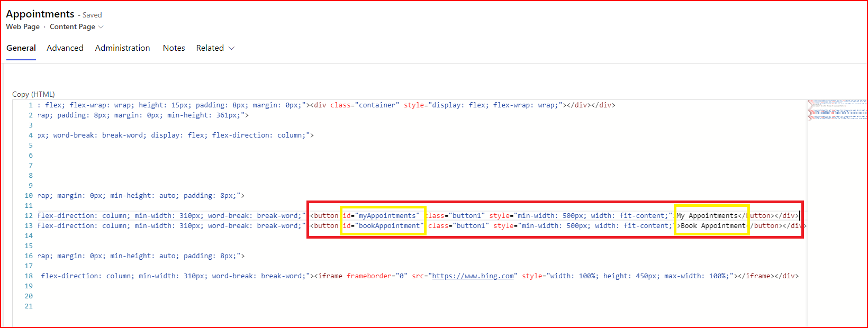Click the https://www.bing.com link in code
The height and width of the screenshot is (328, 868).
click(x=473, y=276)
